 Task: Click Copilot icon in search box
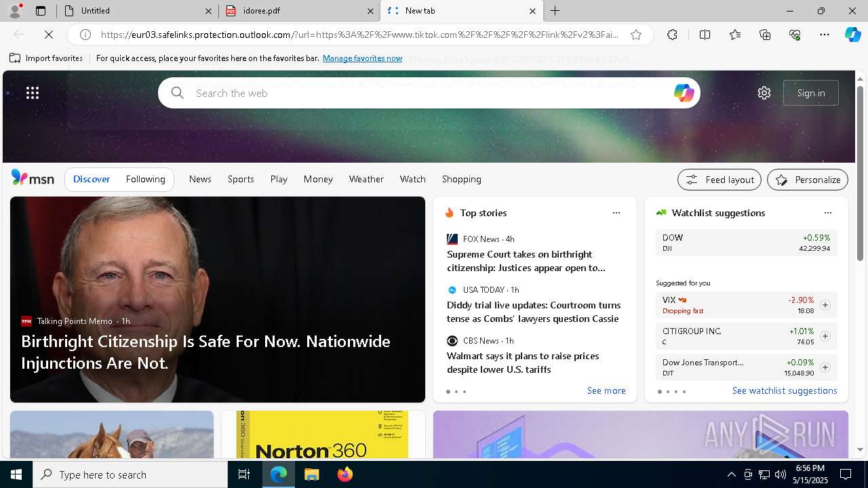click(x=684, y=93)
